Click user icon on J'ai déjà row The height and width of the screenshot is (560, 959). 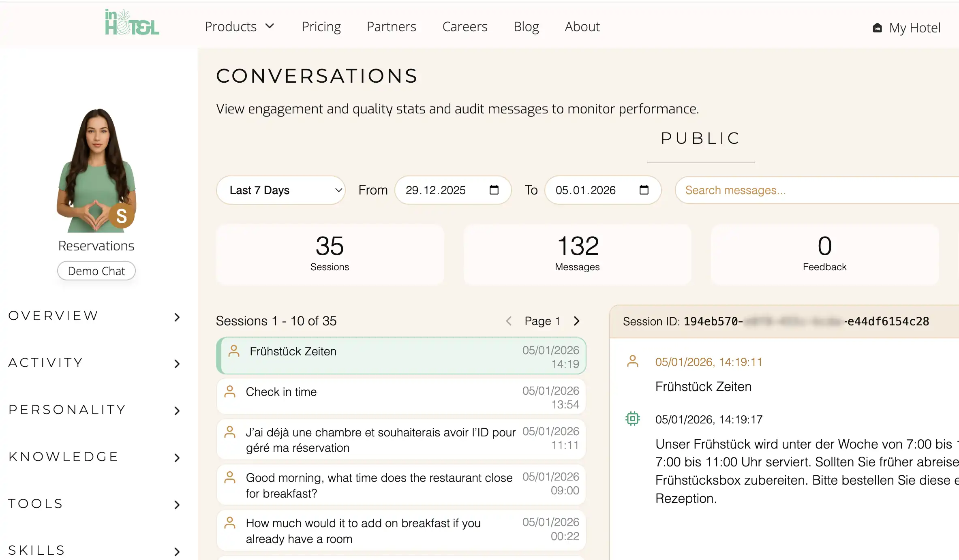(x=230, y=432)
